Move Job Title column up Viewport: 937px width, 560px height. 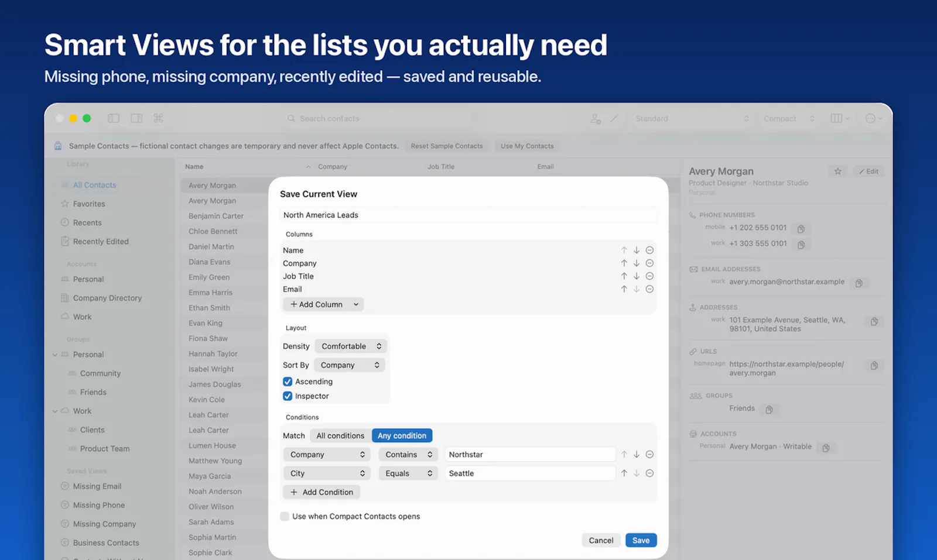click(624, 276)
